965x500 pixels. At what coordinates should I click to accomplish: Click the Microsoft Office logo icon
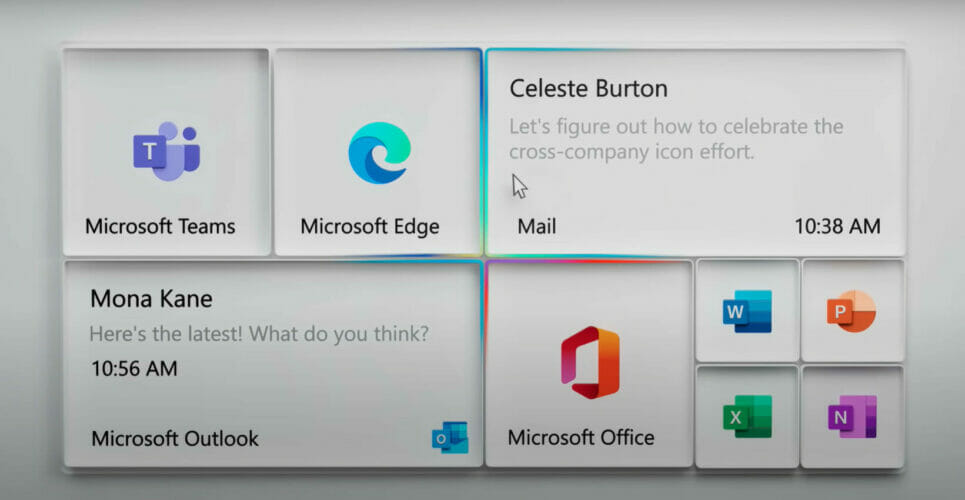tap(590, 362)
